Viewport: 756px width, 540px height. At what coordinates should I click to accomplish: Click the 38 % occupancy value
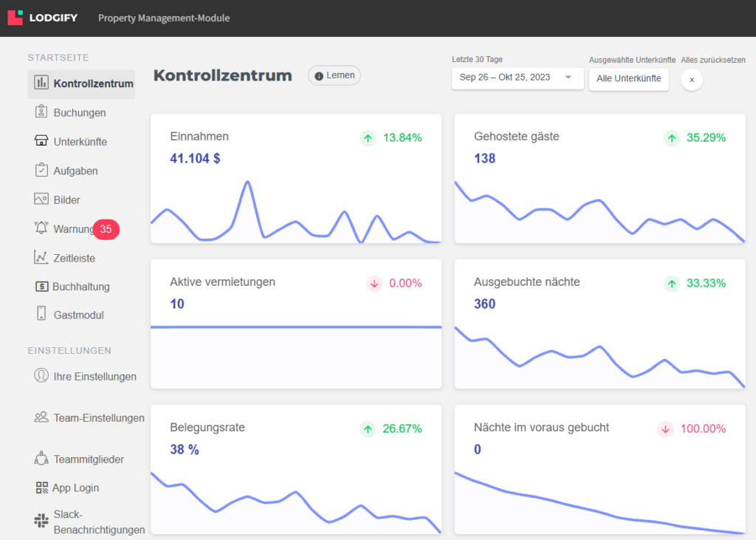coord(184,449)
